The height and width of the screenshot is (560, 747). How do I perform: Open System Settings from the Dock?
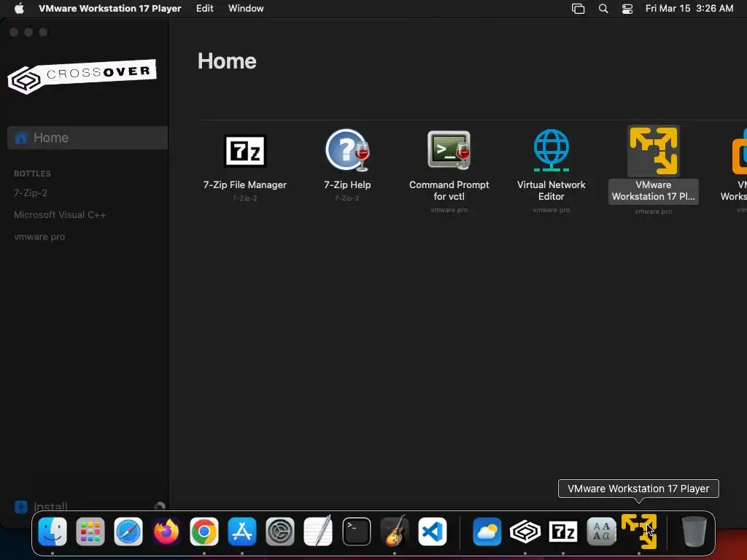[280, 532]
